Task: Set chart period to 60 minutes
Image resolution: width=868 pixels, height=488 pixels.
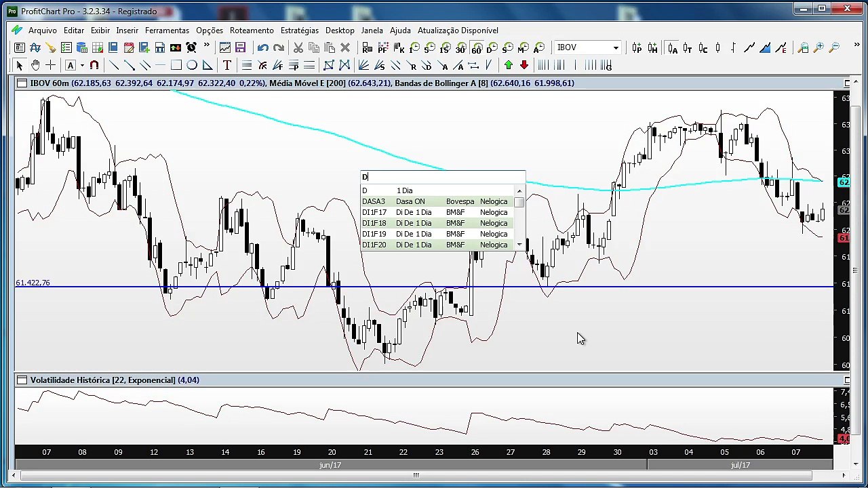Action: click(476, 47)
